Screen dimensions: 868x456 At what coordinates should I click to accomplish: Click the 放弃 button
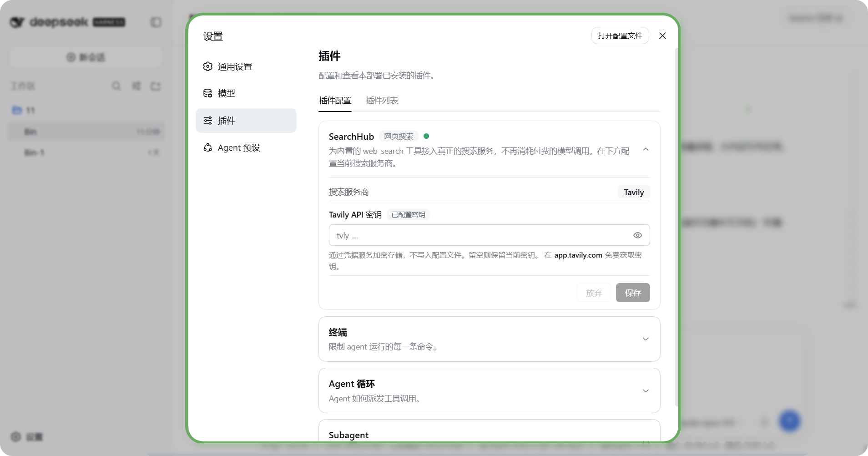(594, 293)
